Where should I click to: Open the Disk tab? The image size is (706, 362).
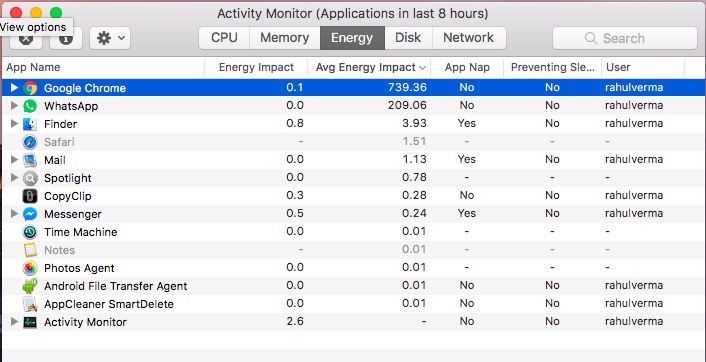(408, 38)
